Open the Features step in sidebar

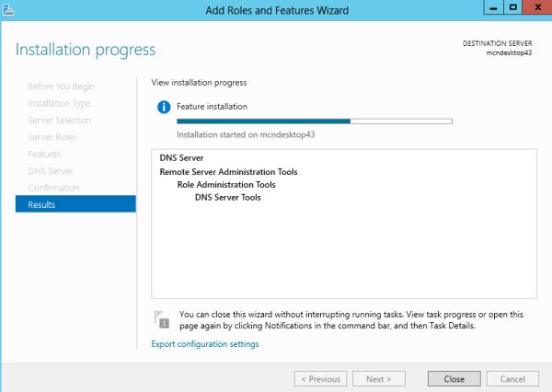(x=44, y=154)
